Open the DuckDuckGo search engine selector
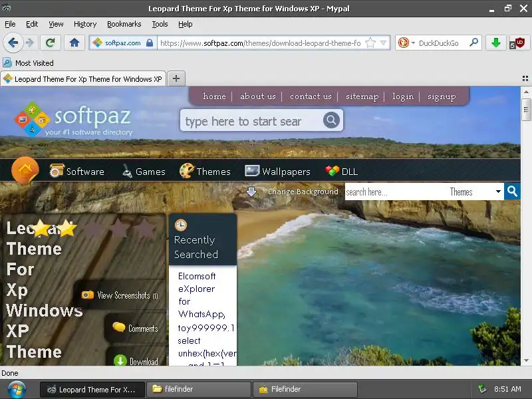Image resolution: width=532 pixels, height=399 pixels. (406, 43)
